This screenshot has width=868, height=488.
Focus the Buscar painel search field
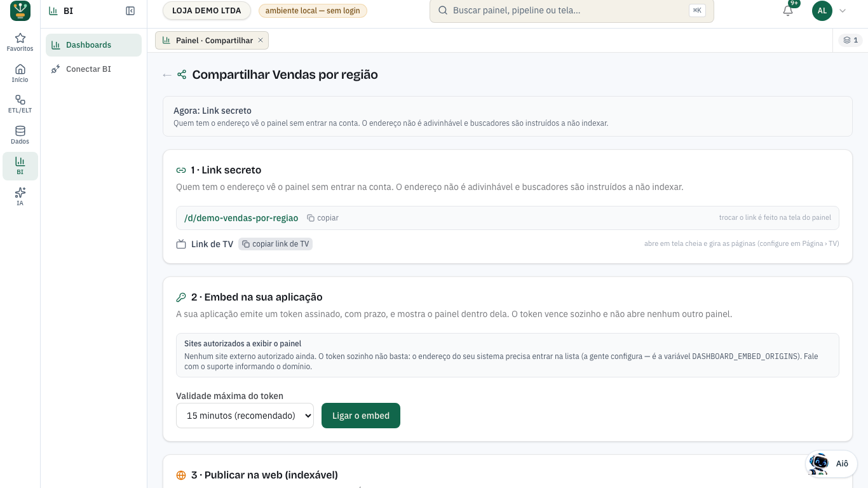coord(571,11)
